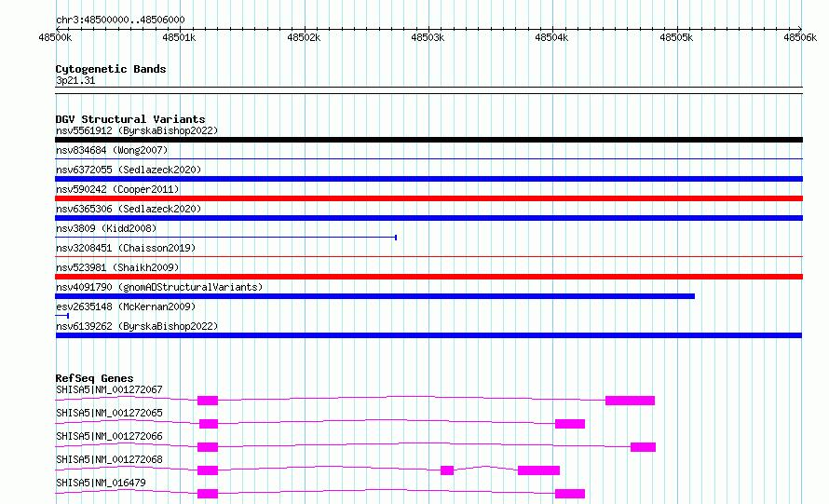Open the nsv834684 (Wong2007) label
The image size is (829, 504).
(x=112, y=150)
